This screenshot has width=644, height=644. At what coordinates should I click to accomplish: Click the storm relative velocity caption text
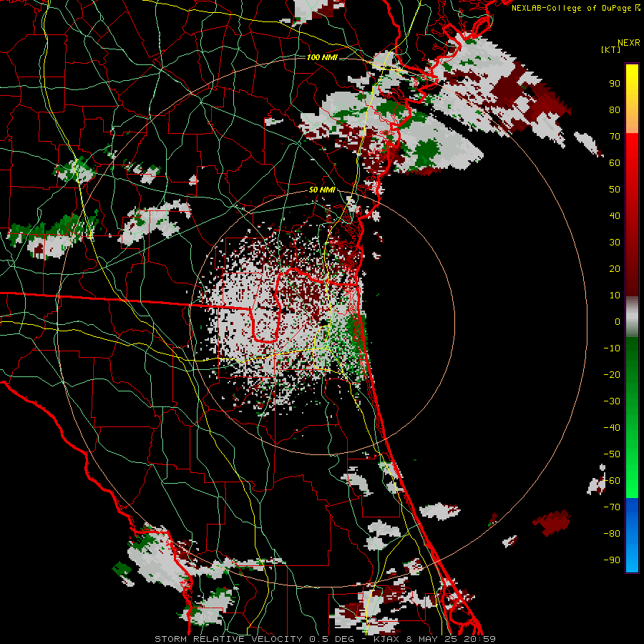pyautogui.click(x=325, y=639)
